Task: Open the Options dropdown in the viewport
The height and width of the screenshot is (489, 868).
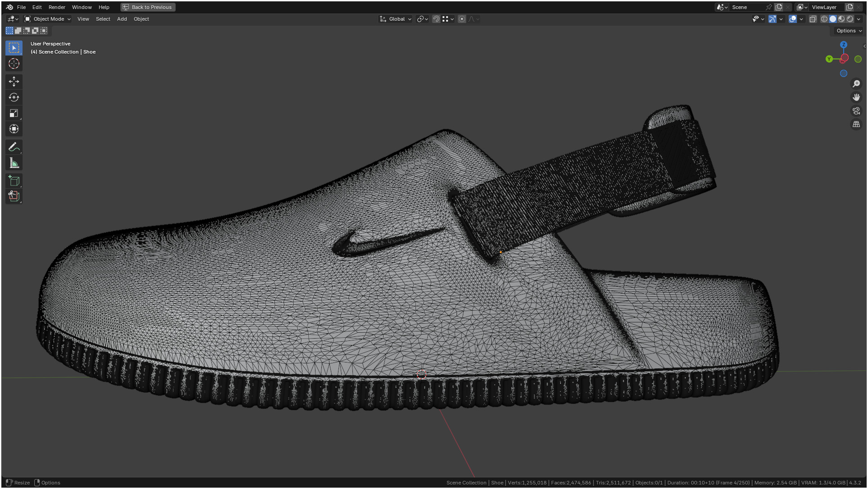Action: [849, 31]
